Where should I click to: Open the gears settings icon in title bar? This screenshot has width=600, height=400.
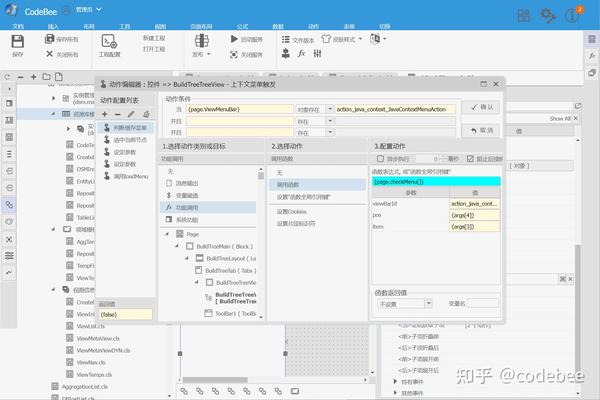548,16
